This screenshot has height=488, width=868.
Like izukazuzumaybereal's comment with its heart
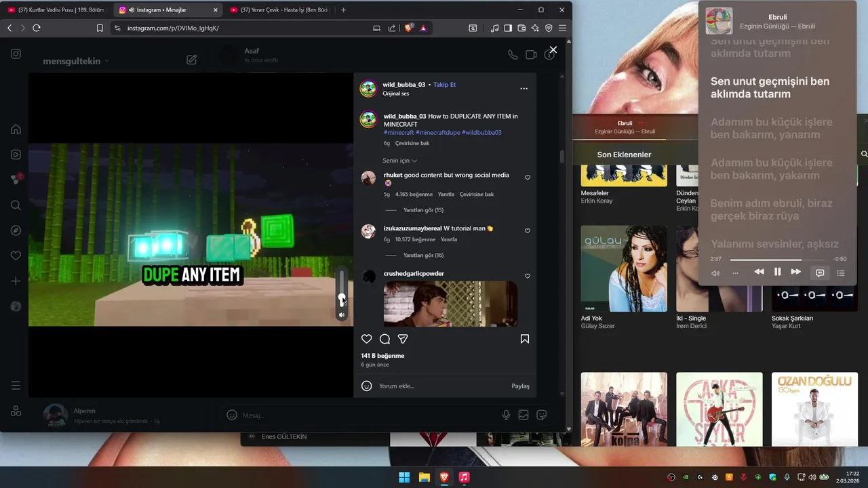528,231
